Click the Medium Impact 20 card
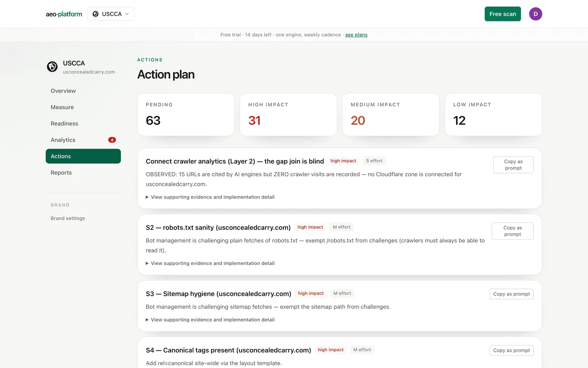This screenshot has width=588, height=368. 391,114
